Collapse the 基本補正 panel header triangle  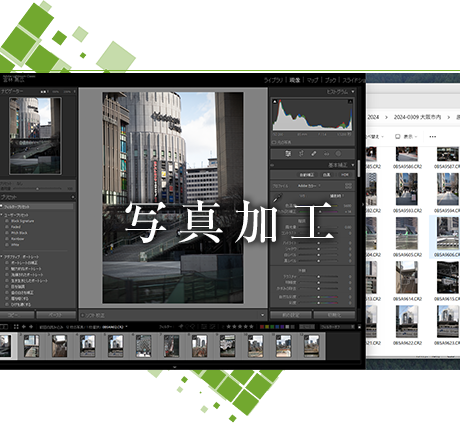point(353,165)
